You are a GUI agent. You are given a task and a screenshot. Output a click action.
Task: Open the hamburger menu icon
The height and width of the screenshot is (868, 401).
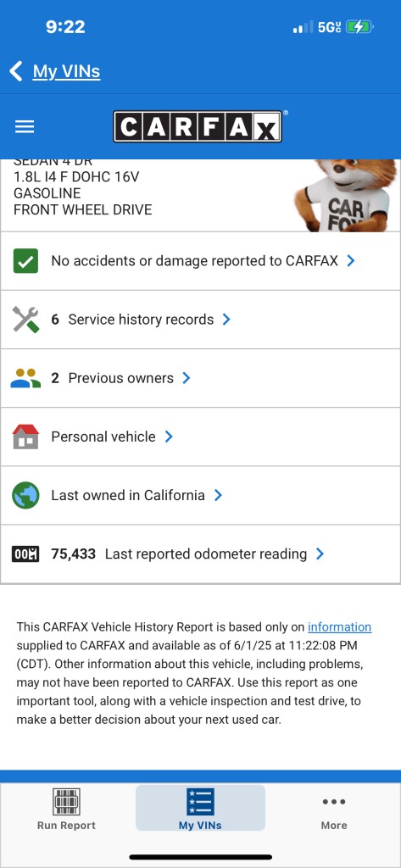click(25, 127)
